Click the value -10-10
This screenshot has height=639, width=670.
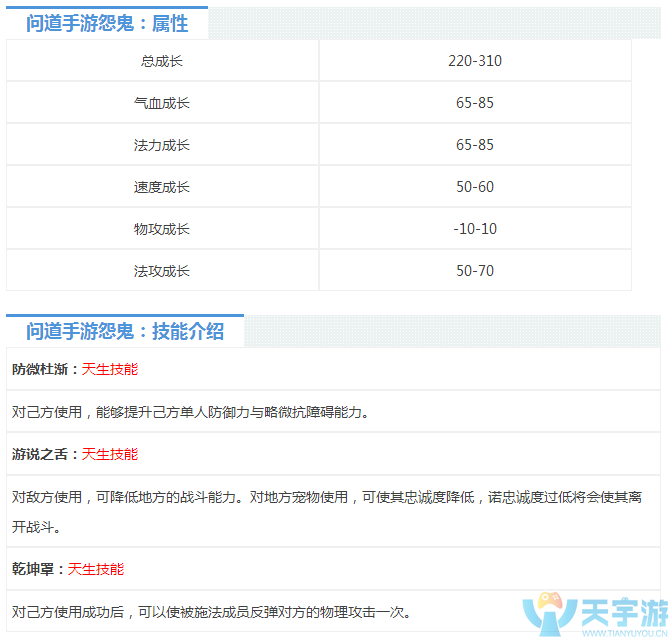pyautogui.click(x=475, y=229)
